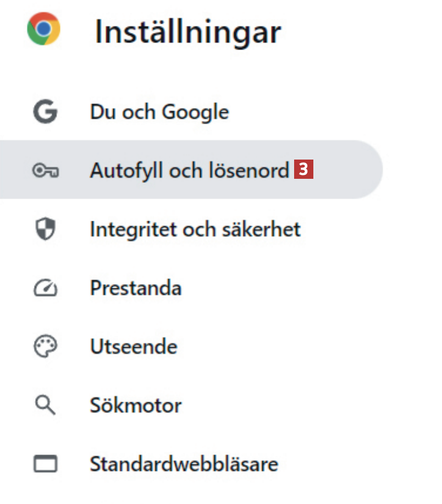Navigate to 'Utseende' settings
442x504 pixels.
coord(134,347)
